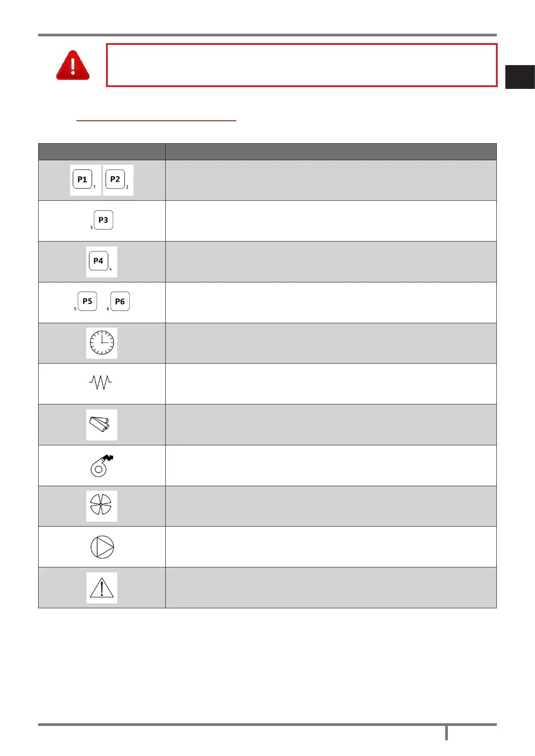This screenshot has height=756, width=535.
Task: Click the outlined warning triangle icon
Action: pyautogui.click(x=102, y=588)
